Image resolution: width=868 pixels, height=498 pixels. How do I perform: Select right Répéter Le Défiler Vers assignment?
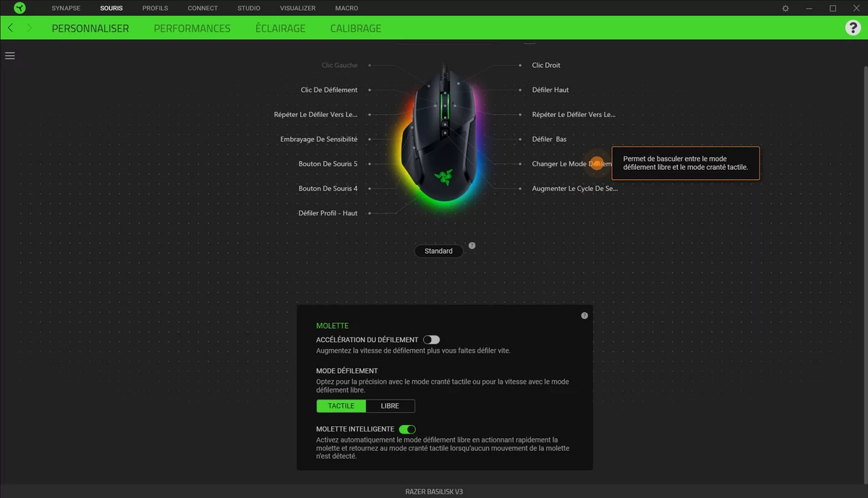574,114
